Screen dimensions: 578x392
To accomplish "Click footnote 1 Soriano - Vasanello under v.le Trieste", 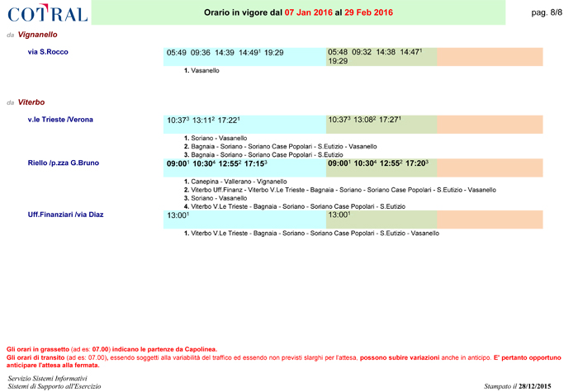I will point(216,138).
